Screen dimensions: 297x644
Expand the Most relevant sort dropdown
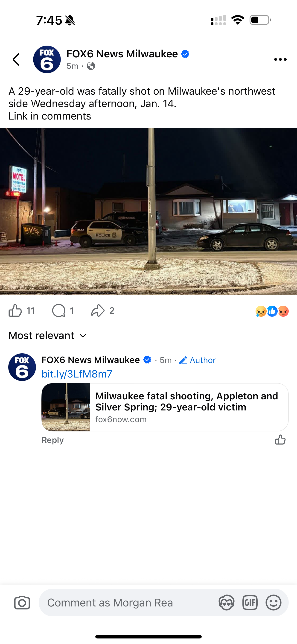47,336
